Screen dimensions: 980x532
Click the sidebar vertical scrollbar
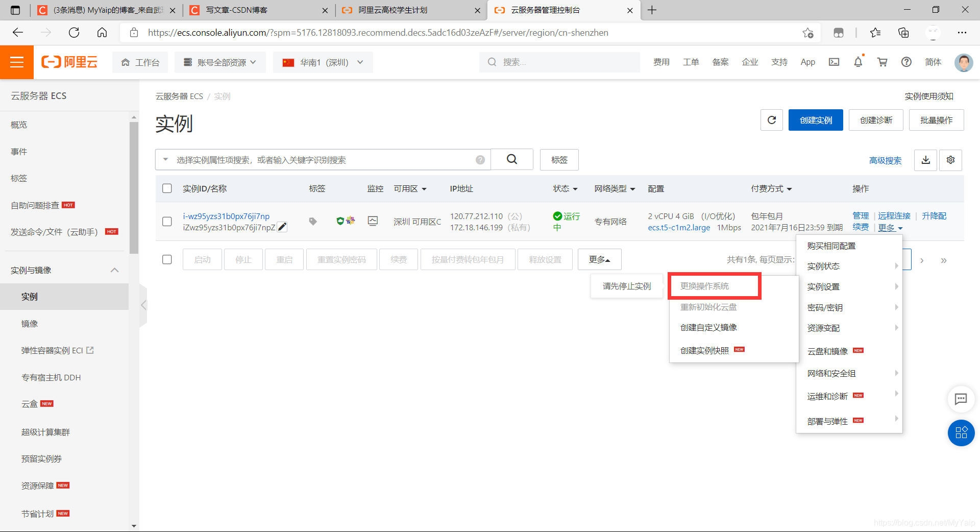134,187
